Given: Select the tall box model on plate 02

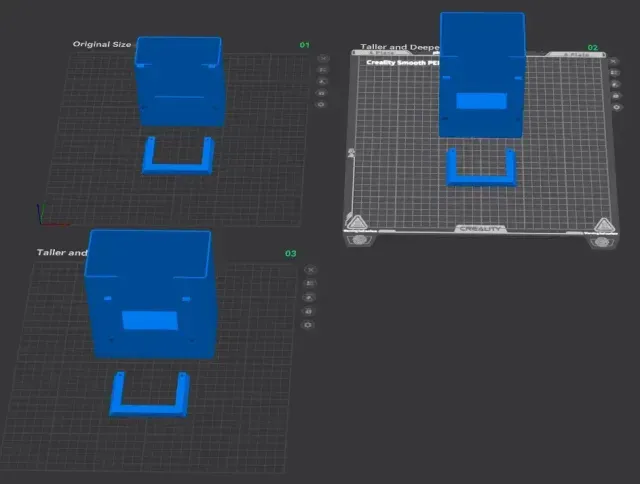Looking at the screenshot, I should (x=482, y=75).
